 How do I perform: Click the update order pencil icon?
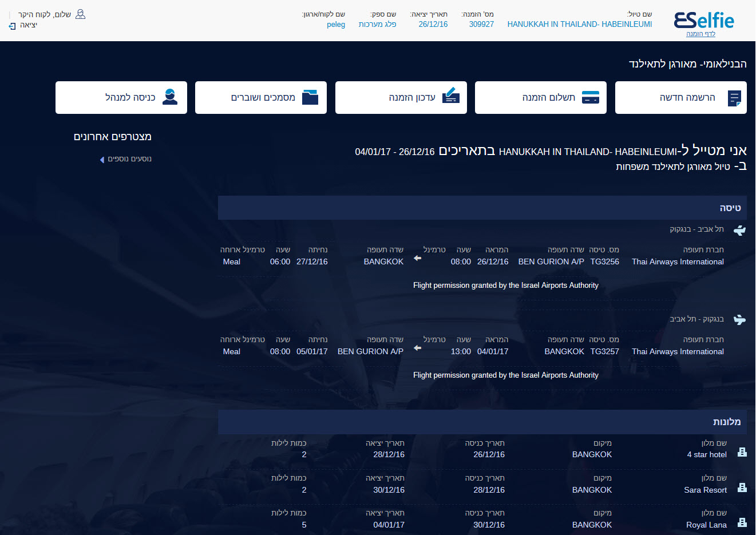(x=451, y=96)
